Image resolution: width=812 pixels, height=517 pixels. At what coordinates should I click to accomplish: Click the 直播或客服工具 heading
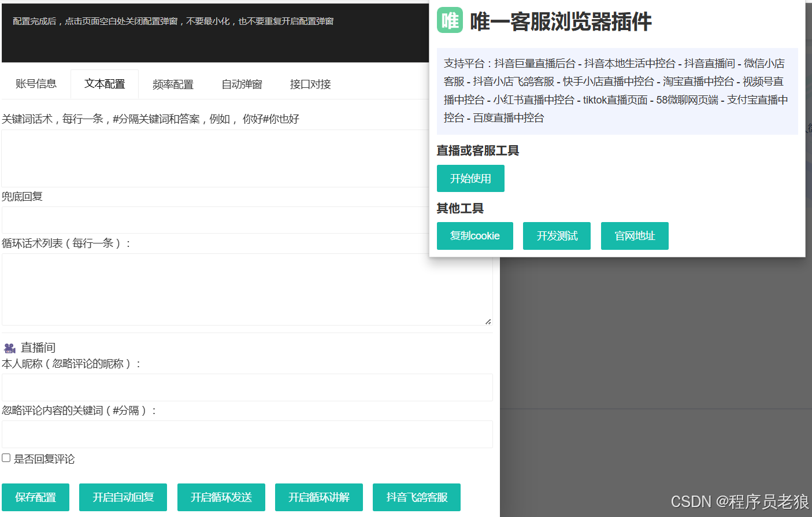pos(477,150)
